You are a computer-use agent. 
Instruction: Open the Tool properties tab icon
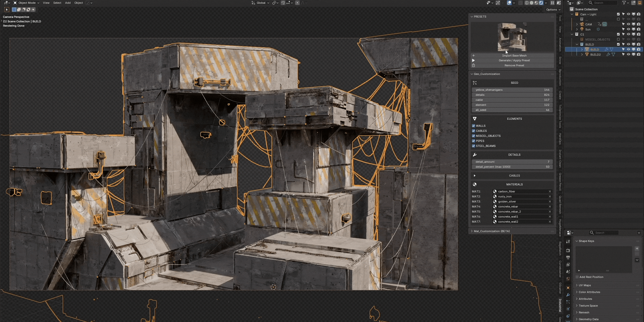(x=568, y=241)
